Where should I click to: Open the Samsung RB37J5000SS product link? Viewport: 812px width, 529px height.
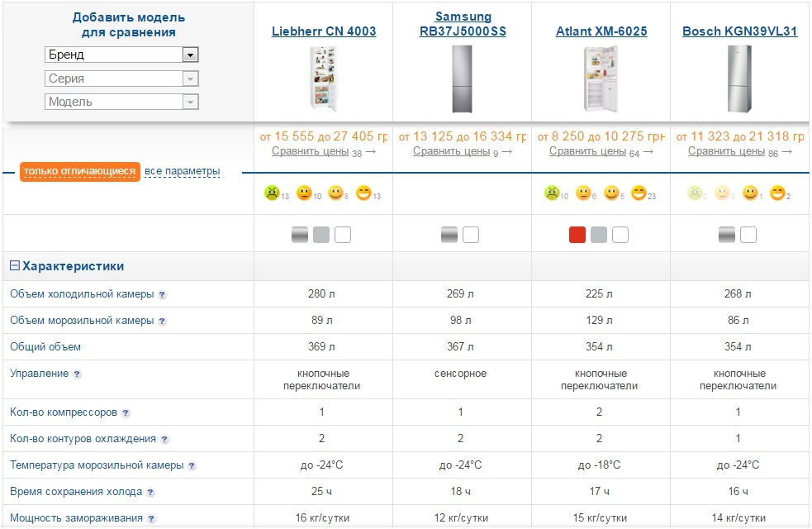(463, 24)
